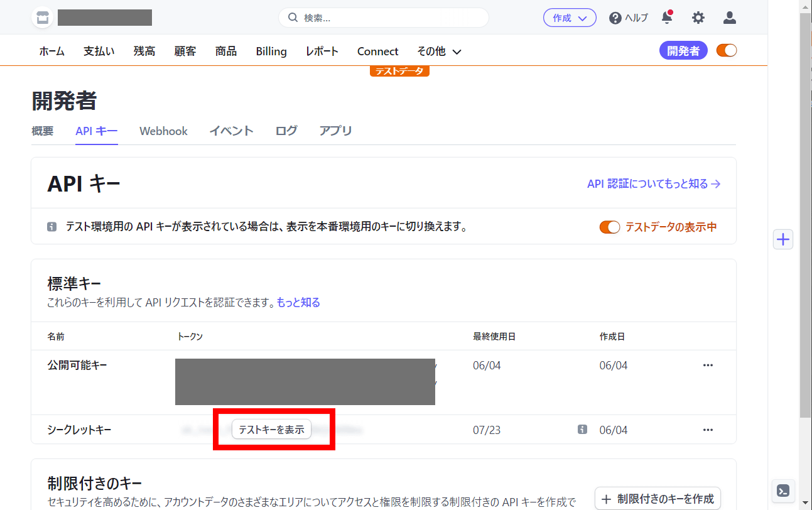Click the info icon in シークレットキー row
812x510 pixels.
582,430
